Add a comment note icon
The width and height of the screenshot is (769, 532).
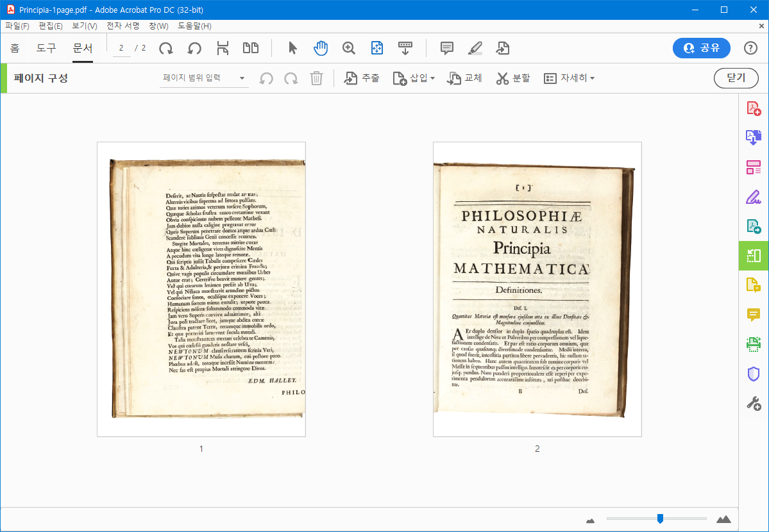click(x=447, y=48)
